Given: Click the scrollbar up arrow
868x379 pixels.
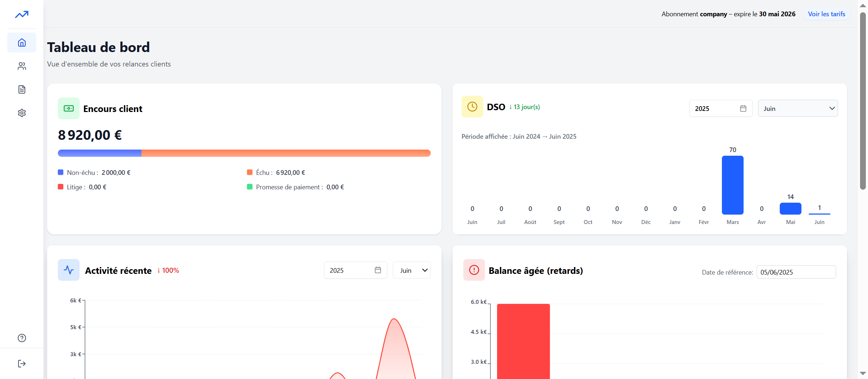Looking at the screenshot, I should click(x=863, y=5).
